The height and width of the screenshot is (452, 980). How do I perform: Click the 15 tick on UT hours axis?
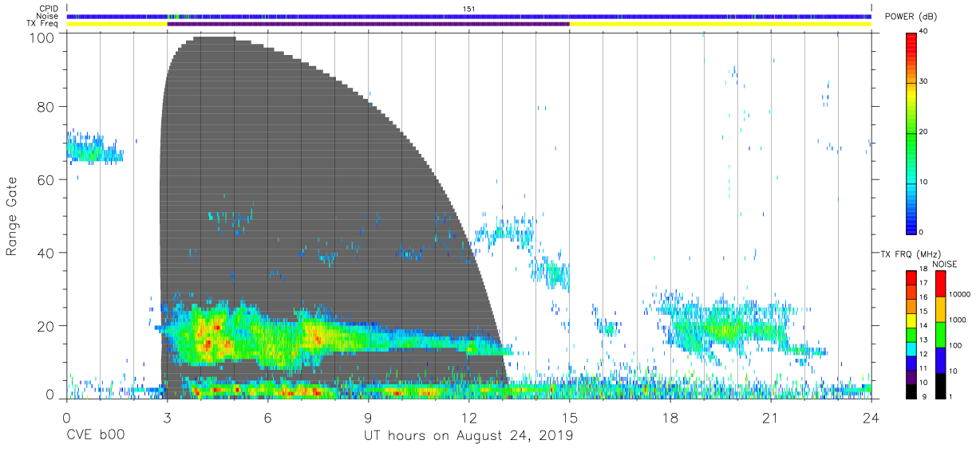tap(570, 417)
